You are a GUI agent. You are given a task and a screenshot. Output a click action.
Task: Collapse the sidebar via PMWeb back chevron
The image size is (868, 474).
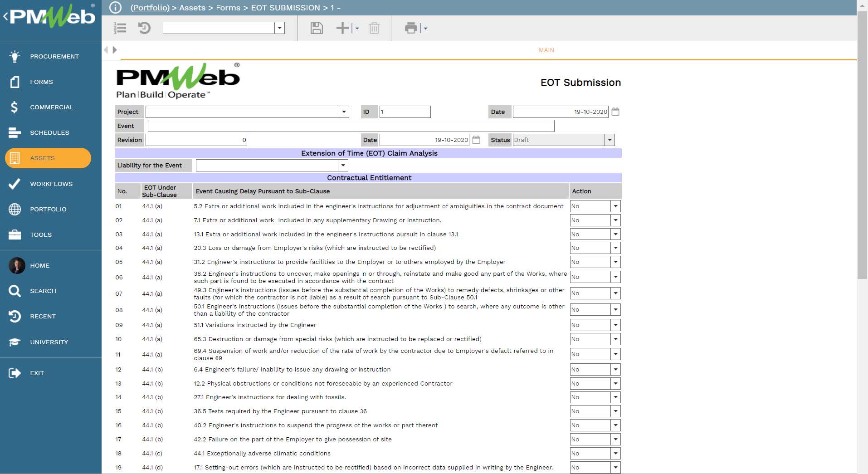pyautogui.click(x=5, y=17)
